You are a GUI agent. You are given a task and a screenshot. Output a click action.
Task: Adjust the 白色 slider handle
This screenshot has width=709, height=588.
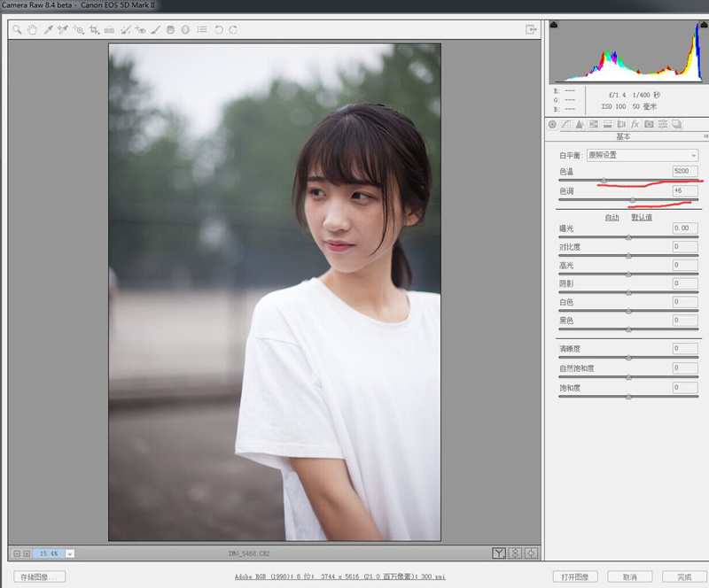628,311
